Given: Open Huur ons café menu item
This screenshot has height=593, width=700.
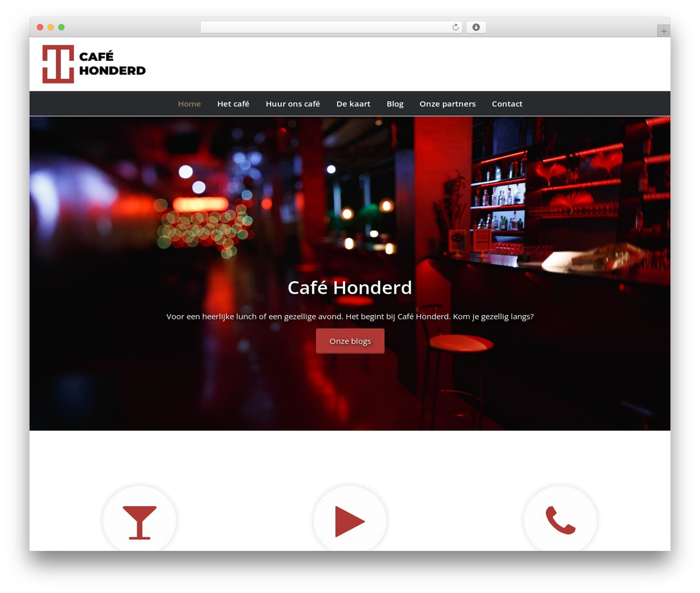Looking at the screenshot, I should (x=293, y=104).
